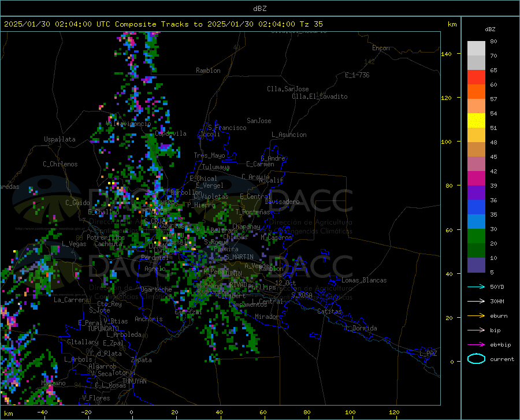The width and height of the screenshot is (520, 420).
Task: Select the red 60–65 dBZ swatch
Action: coord(476,77)
